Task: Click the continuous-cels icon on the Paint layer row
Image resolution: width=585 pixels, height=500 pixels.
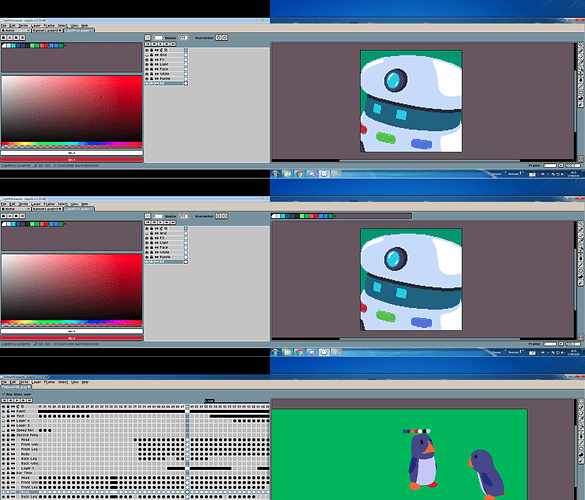Action: click(13, 411)
